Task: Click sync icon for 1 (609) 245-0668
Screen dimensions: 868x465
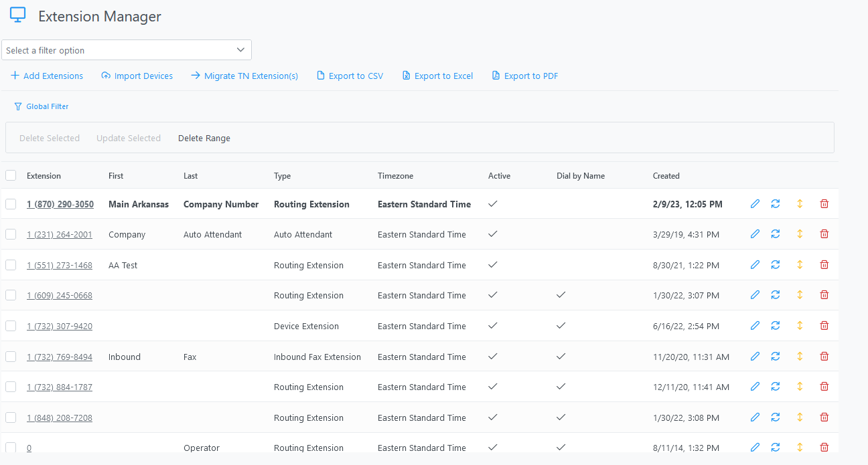Action: (776, 295)
